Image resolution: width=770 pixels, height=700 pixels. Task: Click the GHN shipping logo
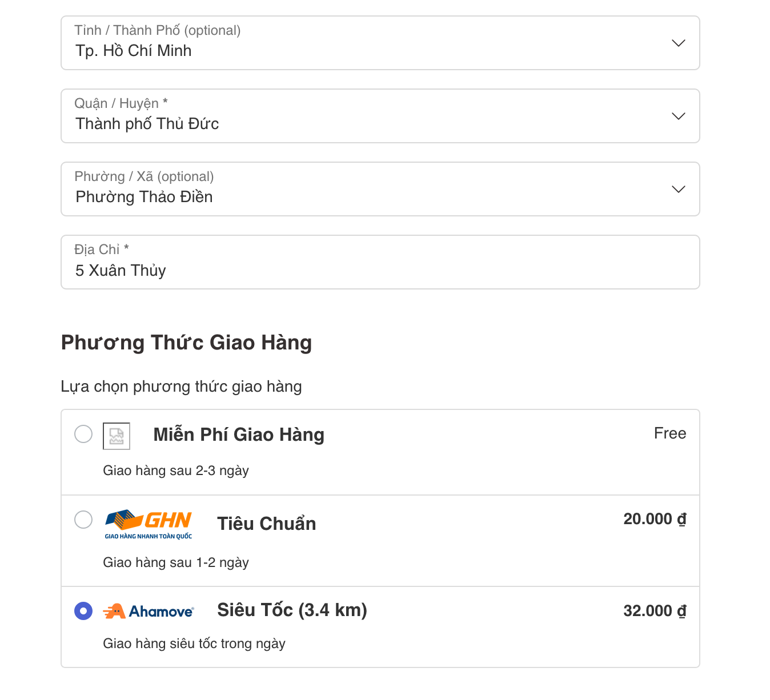pos(148,524)
